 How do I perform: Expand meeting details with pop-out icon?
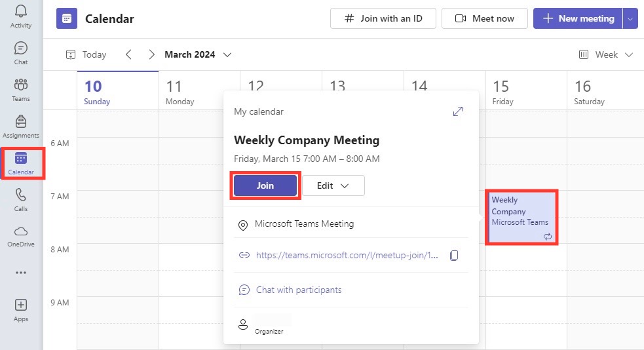coord(457,111)
